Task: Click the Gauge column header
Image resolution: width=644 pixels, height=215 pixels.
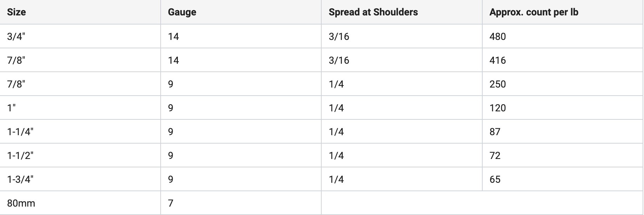Action: 182,12
